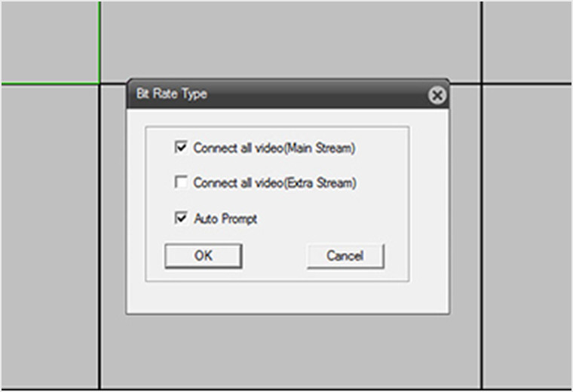Close the Bit Rate Type dialog
The image size is (573, 392).
point(437,95)
